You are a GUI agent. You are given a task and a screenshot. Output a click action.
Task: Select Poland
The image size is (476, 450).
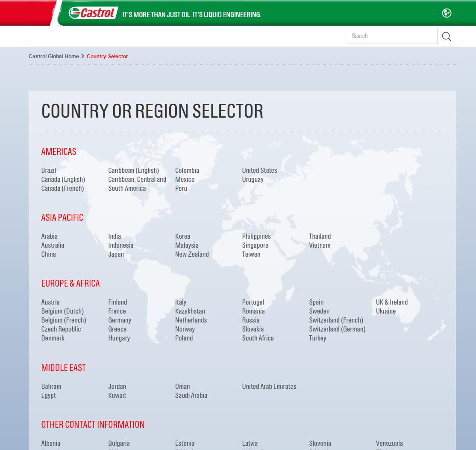tap(184, 338)
